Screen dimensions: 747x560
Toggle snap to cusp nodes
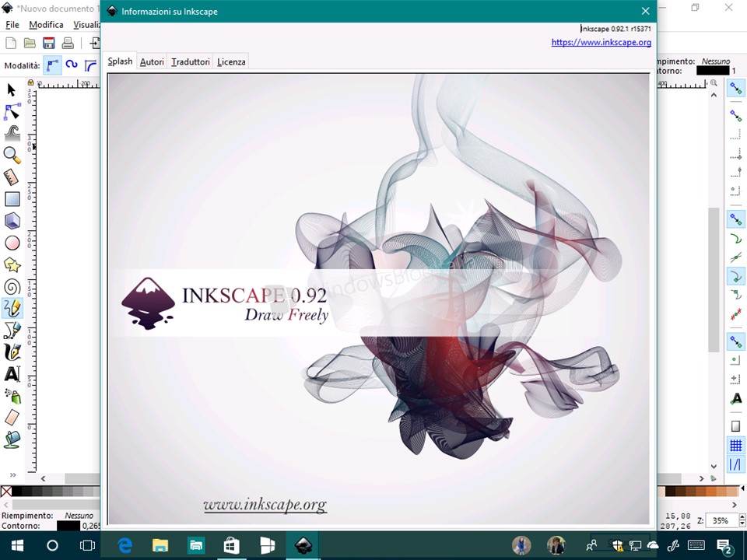pyautogui.click(x=736, y=276)
